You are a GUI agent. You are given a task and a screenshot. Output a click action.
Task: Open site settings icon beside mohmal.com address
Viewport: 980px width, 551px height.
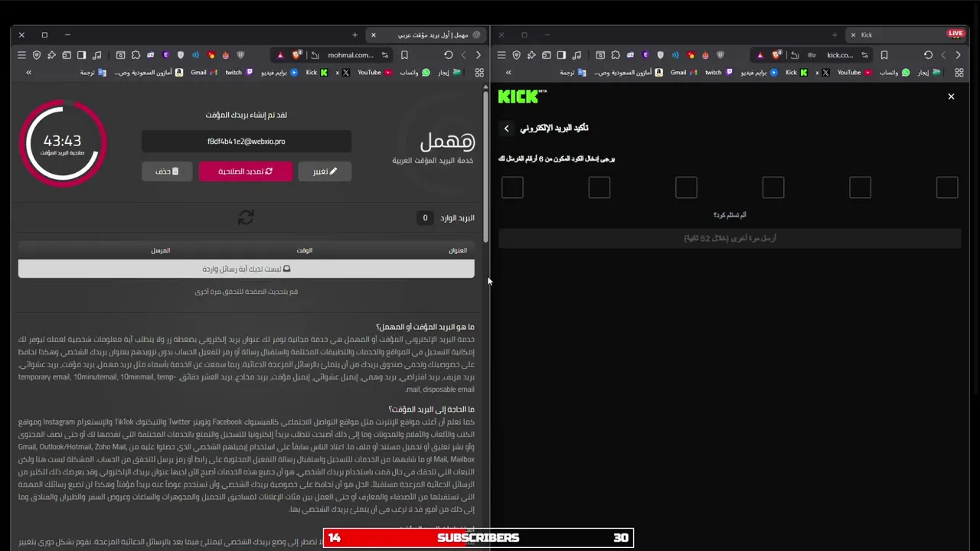pyautogui.click(x=385, y=55)
